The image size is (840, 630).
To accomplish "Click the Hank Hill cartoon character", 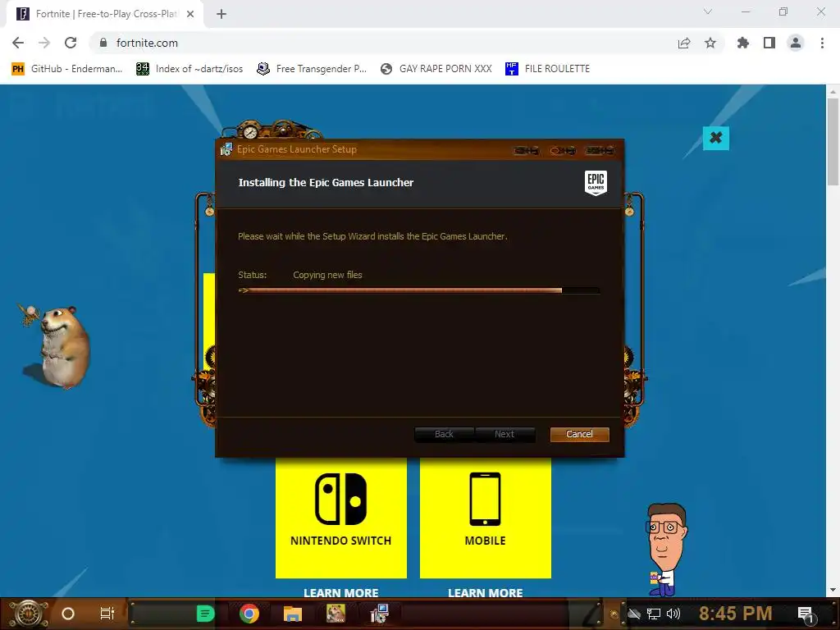I will (x=666, y=550).
